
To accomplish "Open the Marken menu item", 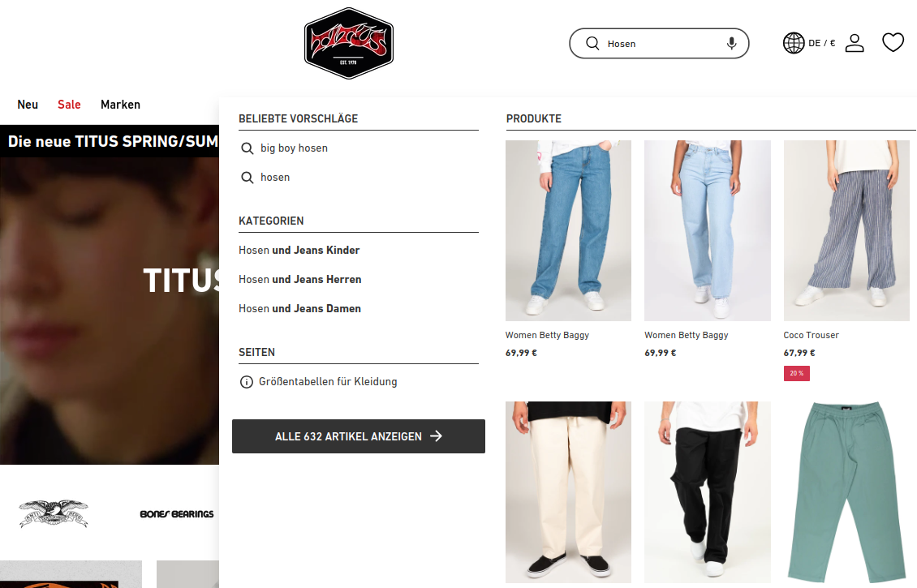I will coord(120,105).
